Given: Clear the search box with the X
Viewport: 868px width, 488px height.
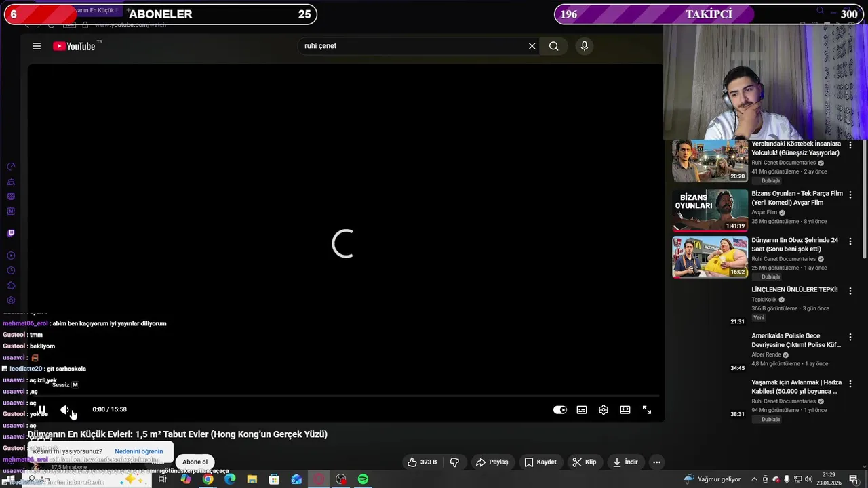Looking at the screenshot, I should click(x=532, y=46).
